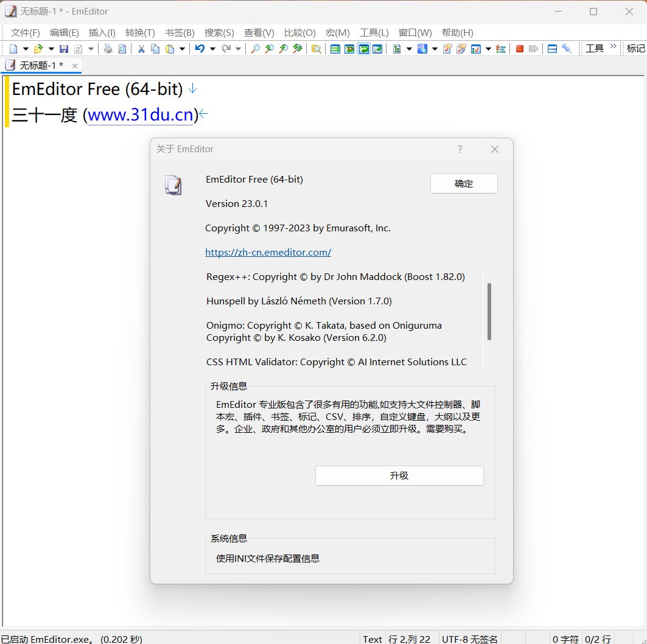Click the red-bullet list icon in the toolbar
Screen dimensions: 647x644
pyautogui.click(x=501, y=49)
